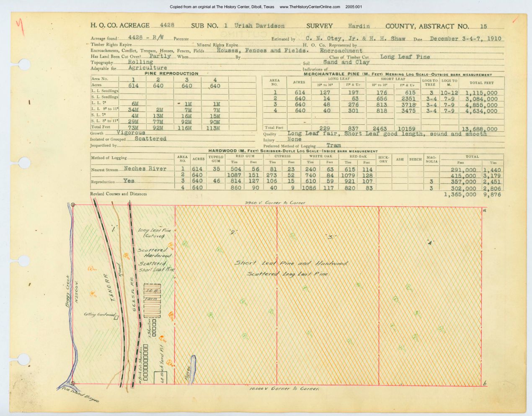Click area 4 total feet '4,634,000'
This screenshot has width=532, height=416.
coord(481,111)
